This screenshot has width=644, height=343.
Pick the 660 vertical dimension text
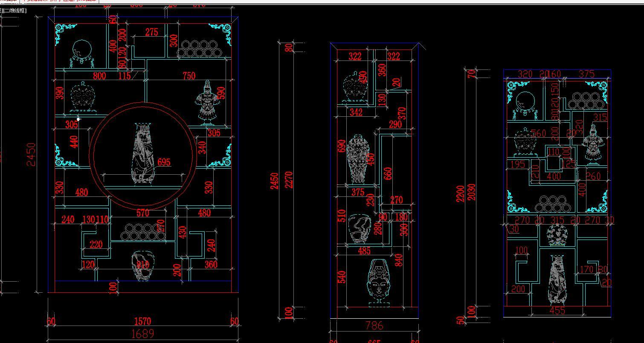pyautogui.click(x=388, y=173)
